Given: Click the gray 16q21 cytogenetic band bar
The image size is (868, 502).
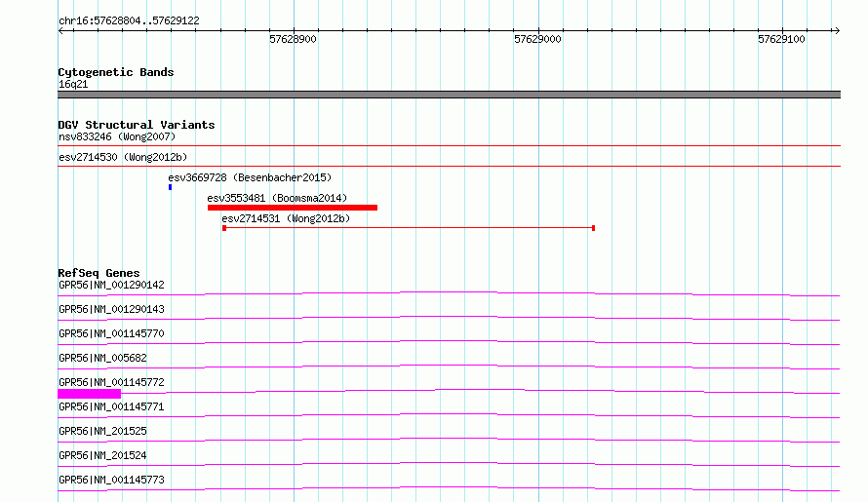Looking at the screenshot, I should point(449,95).
